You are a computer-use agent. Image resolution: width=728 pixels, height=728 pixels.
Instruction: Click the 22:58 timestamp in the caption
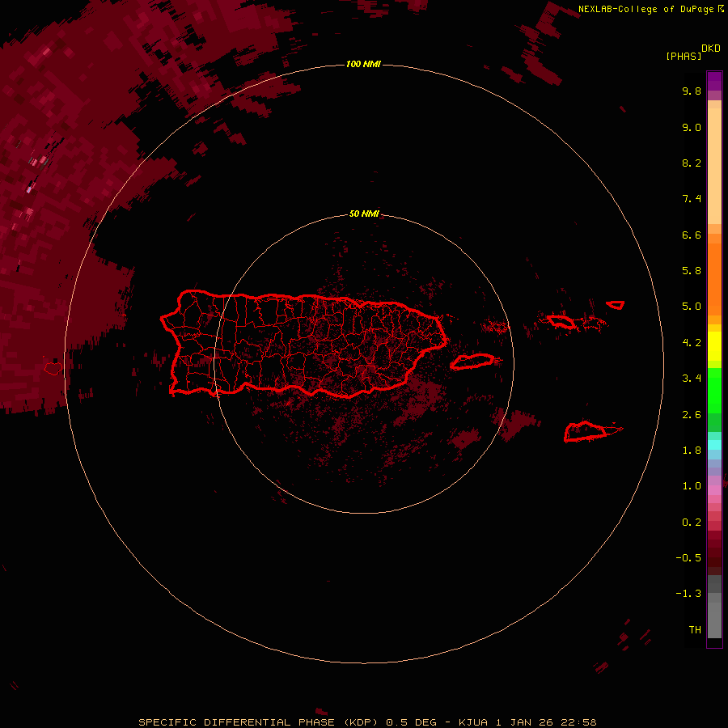[578, 722]
